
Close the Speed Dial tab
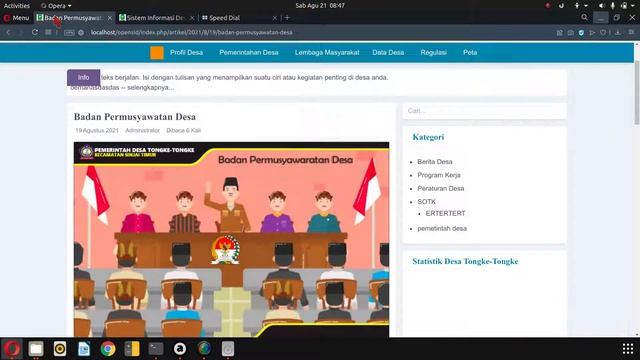[274, 18]
